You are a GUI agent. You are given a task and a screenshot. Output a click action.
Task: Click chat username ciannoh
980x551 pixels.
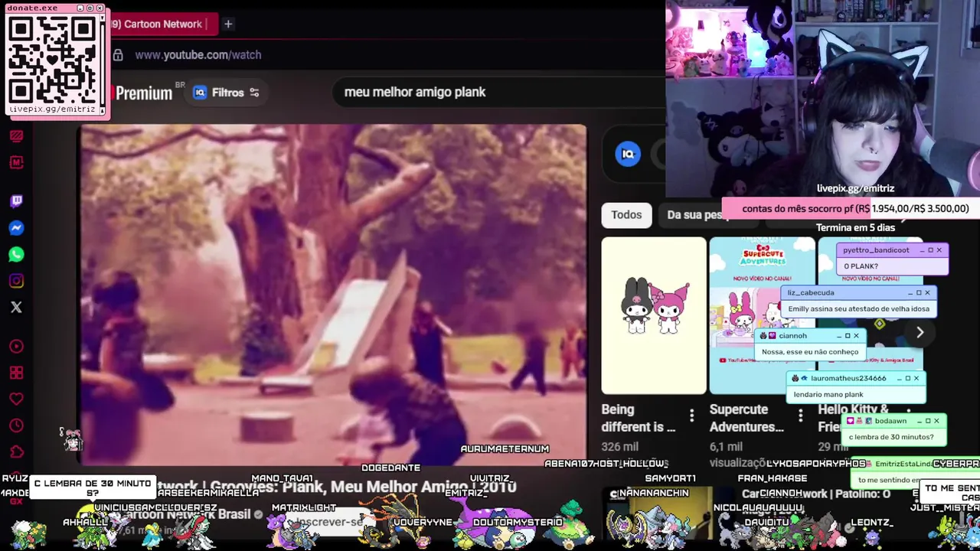tap(792, 335)
